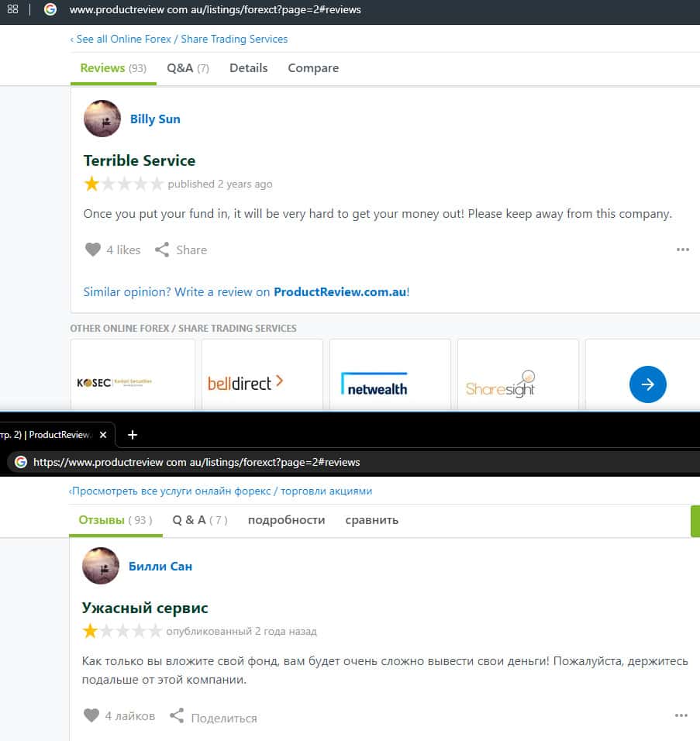Like the review via heart icon '4 лайков'

[x=91, y=715]
